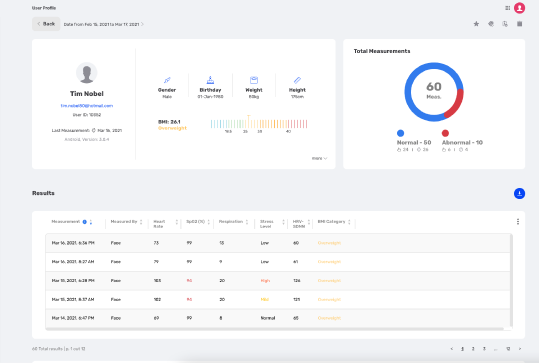This screenshot has width=539, height=363.
Task: Click the Height ruler icon
Action: (297, 80)
